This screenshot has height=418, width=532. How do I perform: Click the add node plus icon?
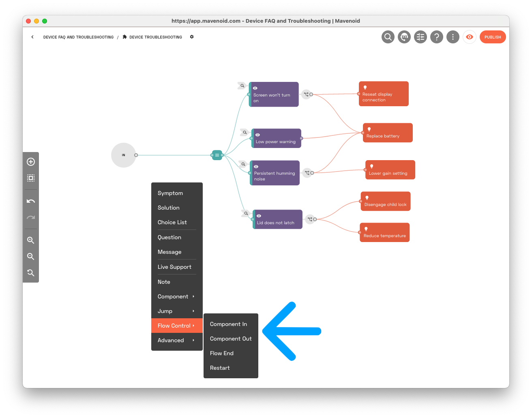31,162
